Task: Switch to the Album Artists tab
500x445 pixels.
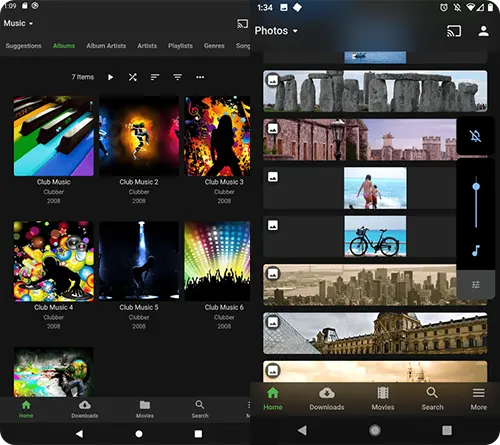Action: [106, 46]
